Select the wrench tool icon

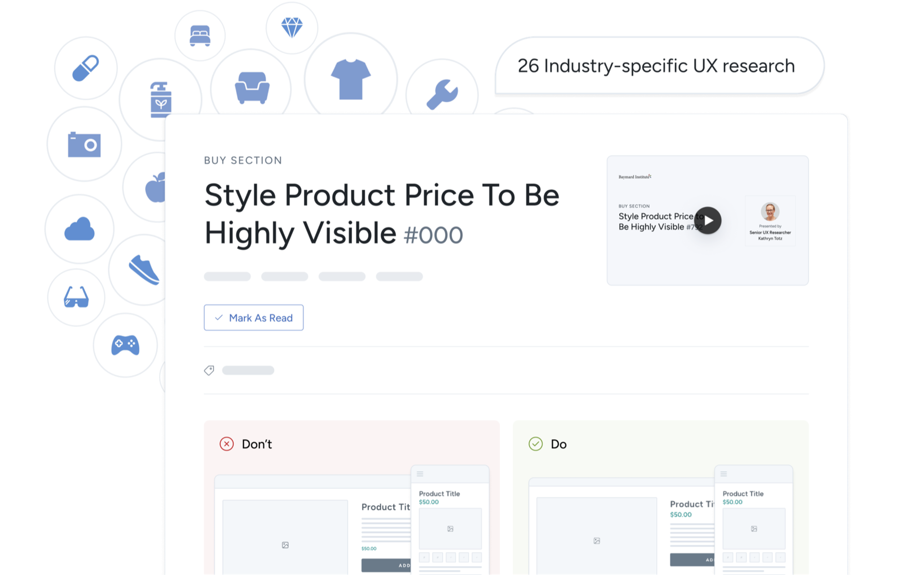click(442, 94)
